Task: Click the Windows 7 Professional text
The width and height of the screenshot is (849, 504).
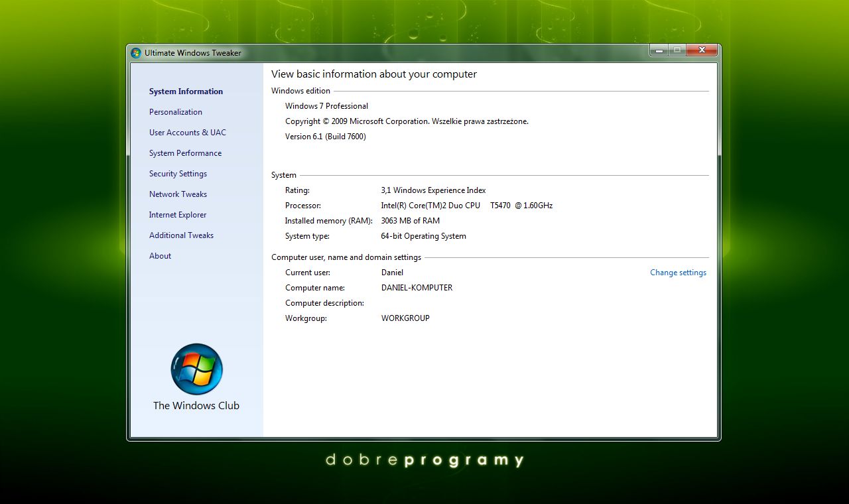Action: (326, 106)
